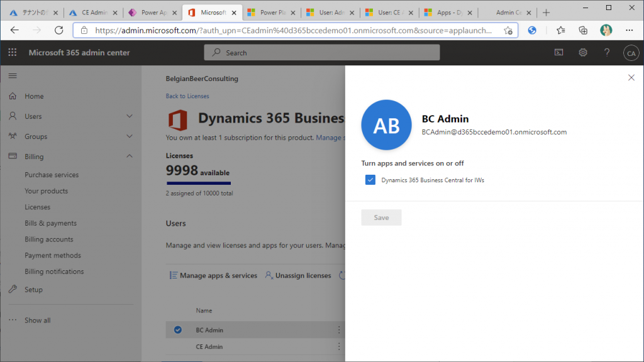Close the BC Admin details panel

pyautogui.click(x=631, y=77)
